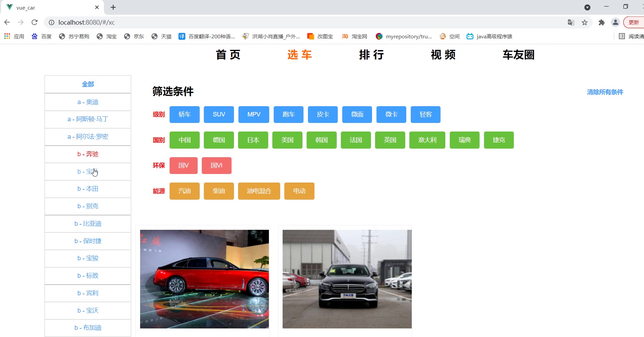The width and height of the screenshot is (644, 337).
Task: Open the 改图宝 bookmark
Action: click(320, 36)
